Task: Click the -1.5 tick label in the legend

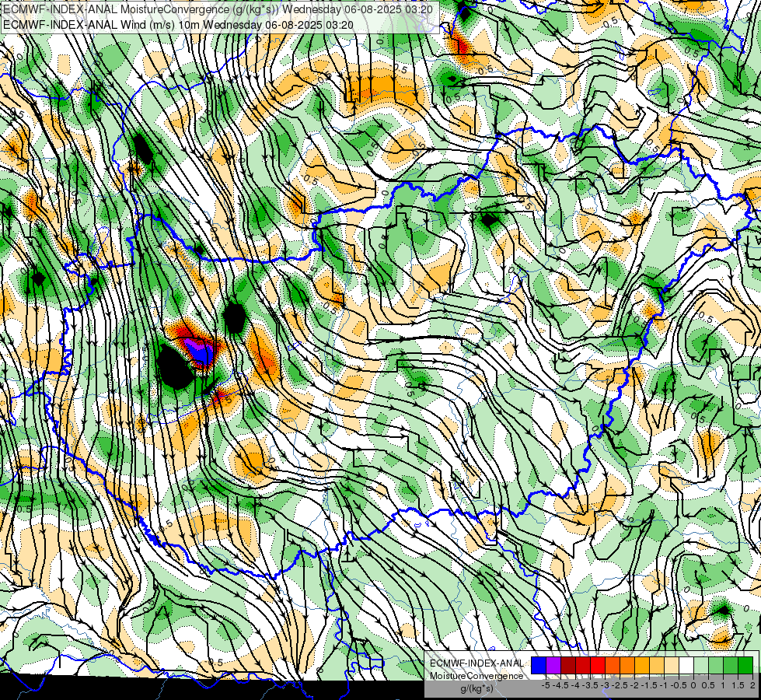Action: click(x=649, y=685)
